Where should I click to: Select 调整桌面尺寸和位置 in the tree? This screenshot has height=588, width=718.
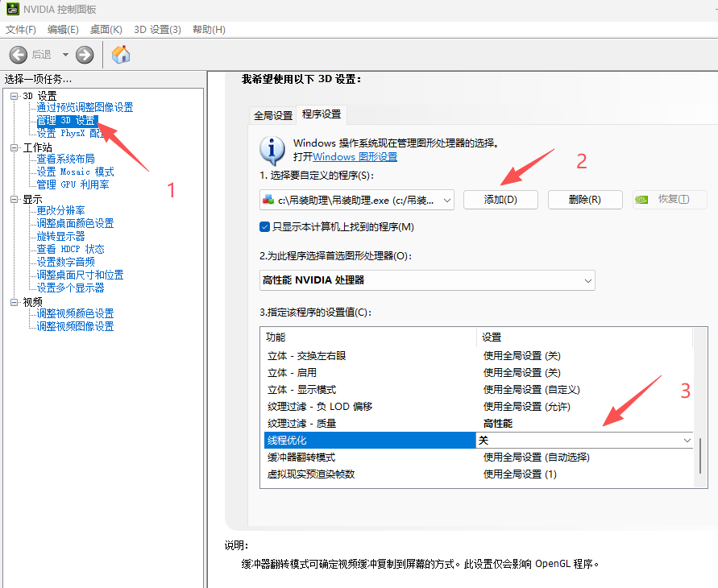click(x=80, y=275)
